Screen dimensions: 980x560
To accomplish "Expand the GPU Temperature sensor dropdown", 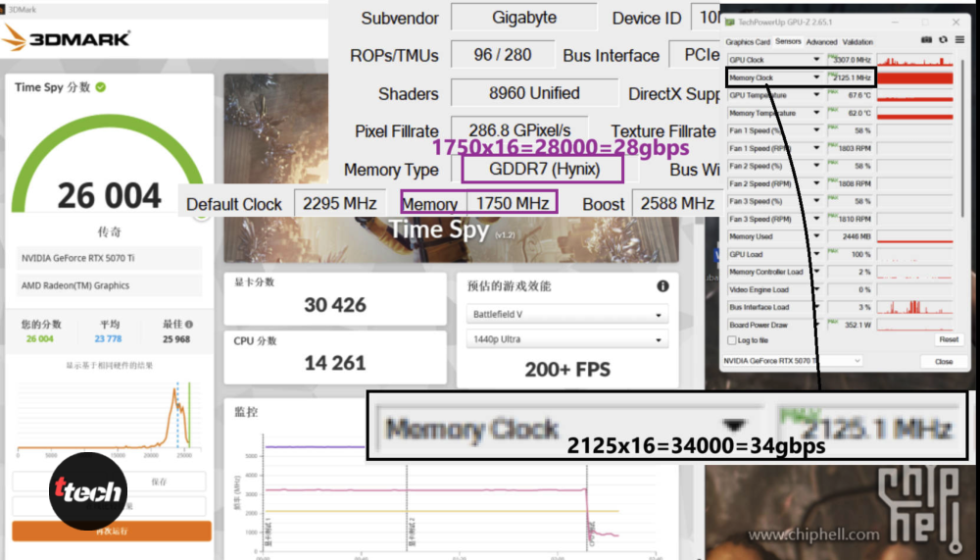I will click(816, 95).
